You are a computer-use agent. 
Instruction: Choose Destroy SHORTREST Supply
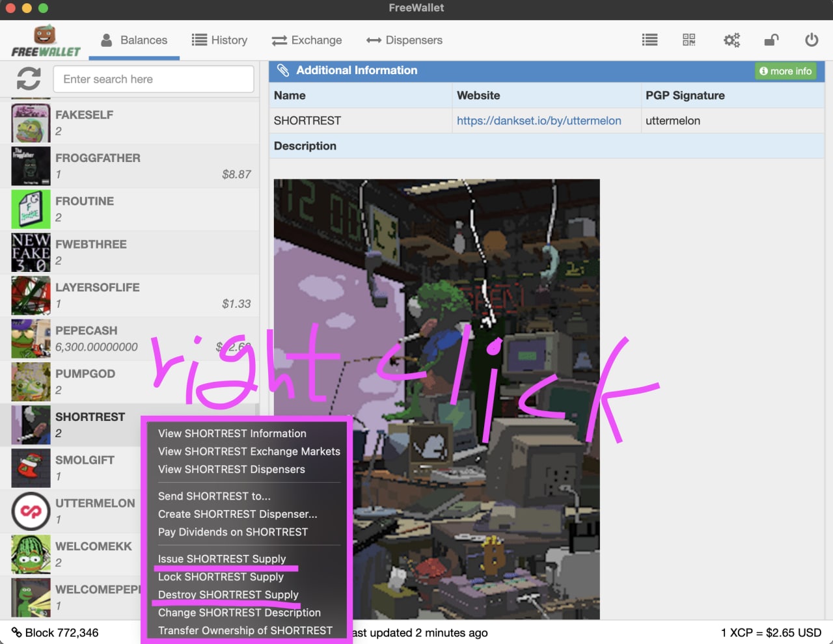point(228,595)
